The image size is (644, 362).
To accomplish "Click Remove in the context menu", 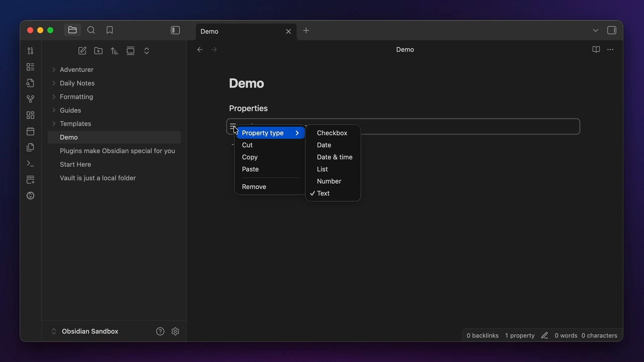I will pos(254,187).
